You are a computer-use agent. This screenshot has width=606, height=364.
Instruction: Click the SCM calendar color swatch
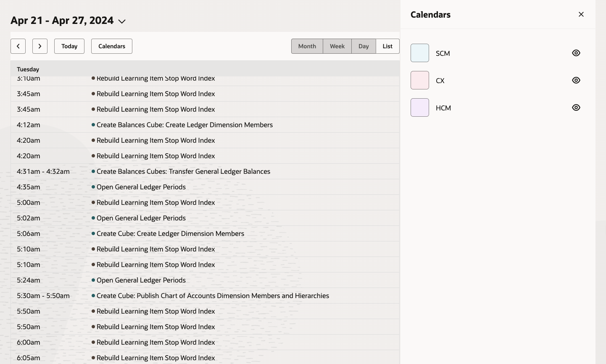419,53
